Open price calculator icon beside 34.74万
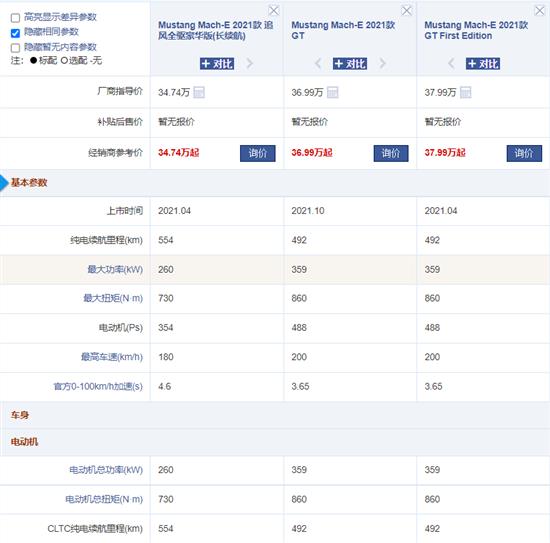 coord(199,93)
